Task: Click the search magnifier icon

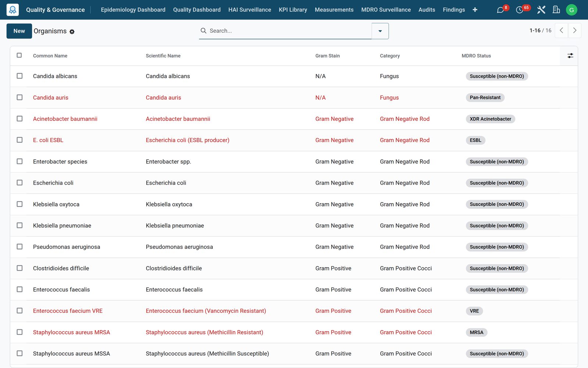Action: 203,31
